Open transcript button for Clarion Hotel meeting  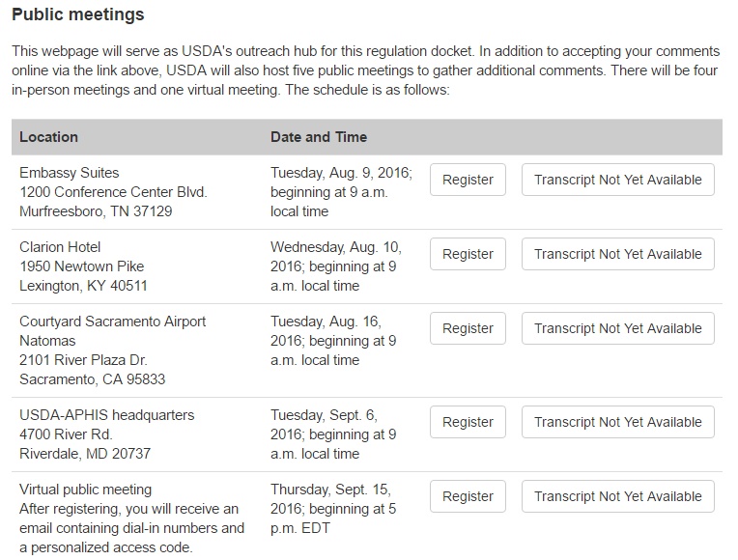(617, 254)
